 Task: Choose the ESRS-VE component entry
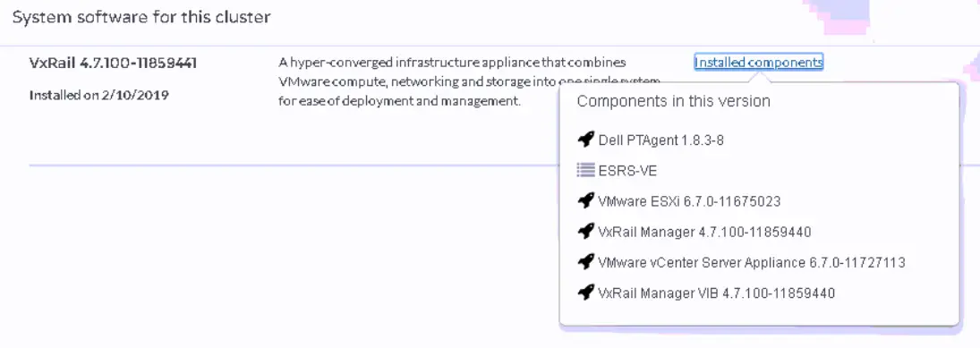coord(627,171)
